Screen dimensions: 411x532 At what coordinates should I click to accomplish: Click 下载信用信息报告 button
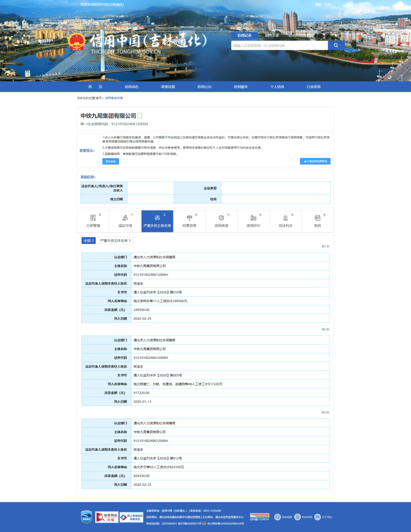click(x=315, y=161)
